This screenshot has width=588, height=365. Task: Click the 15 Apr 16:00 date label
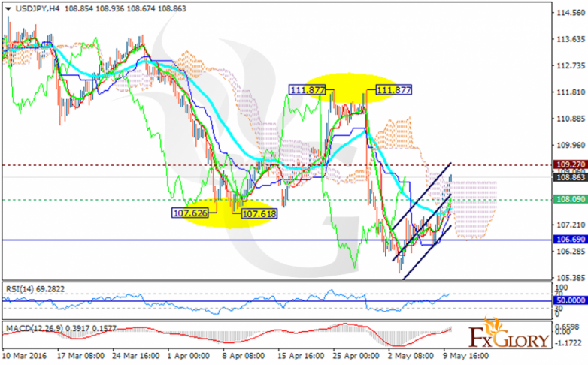301,356
